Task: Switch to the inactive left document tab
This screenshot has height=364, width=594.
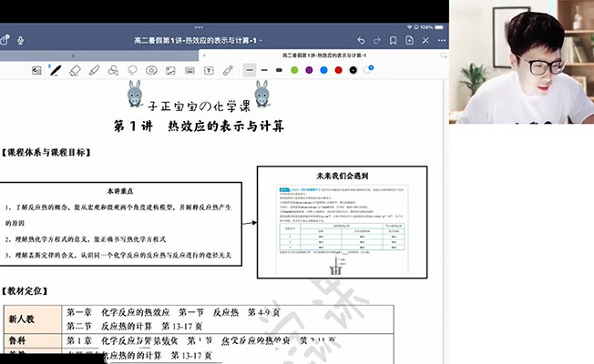Action: [99, 56]
